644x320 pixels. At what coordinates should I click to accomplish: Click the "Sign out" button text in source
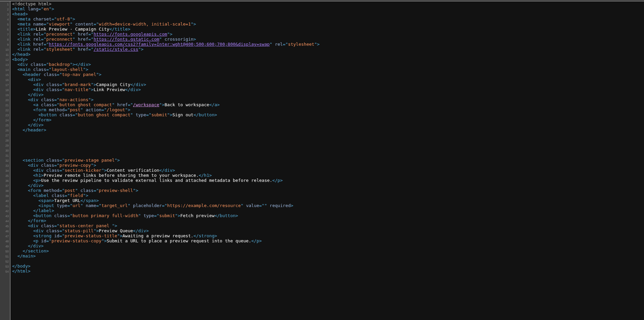(183, 115)
